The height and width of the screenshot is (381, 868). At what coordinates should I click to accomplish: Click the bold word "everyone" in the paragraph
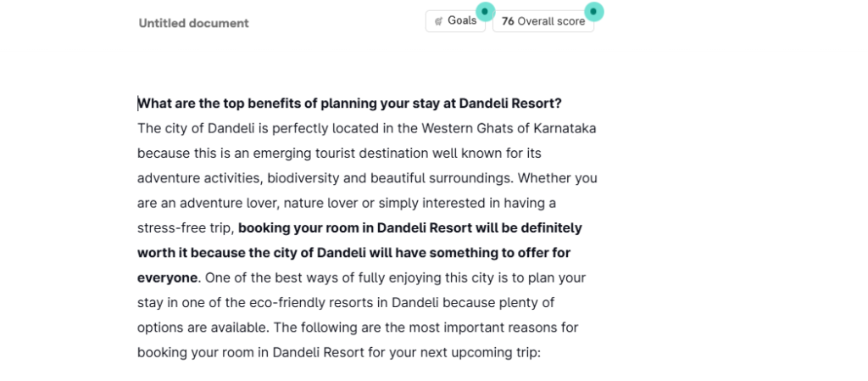point(167,277)
